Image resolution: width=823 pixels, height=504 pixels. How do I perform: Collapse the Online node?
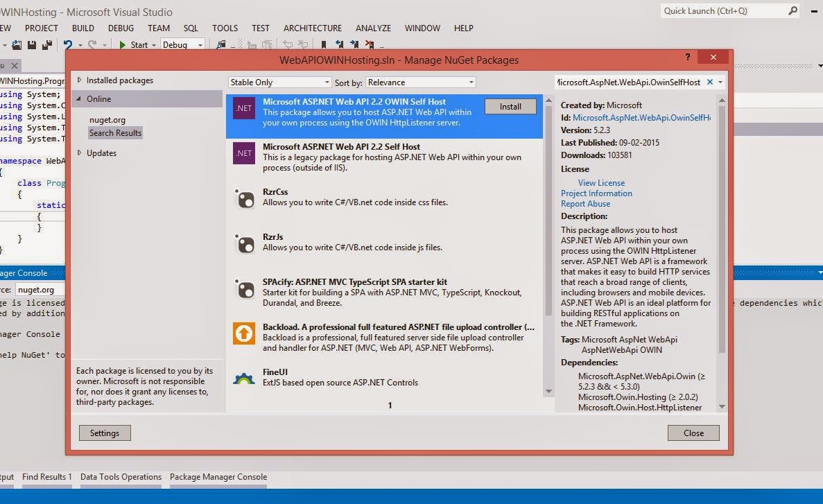point(79,98)
